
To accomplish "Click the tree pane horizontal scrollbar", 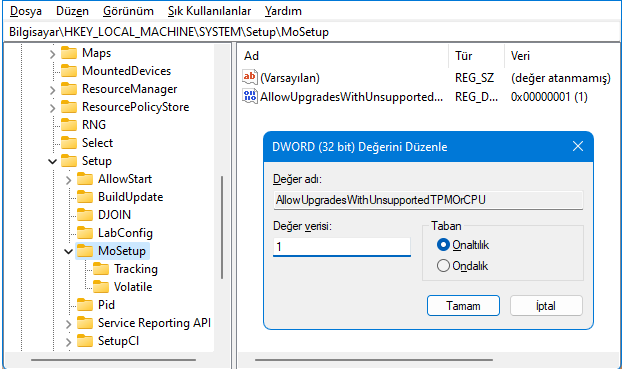I will 113,360.
